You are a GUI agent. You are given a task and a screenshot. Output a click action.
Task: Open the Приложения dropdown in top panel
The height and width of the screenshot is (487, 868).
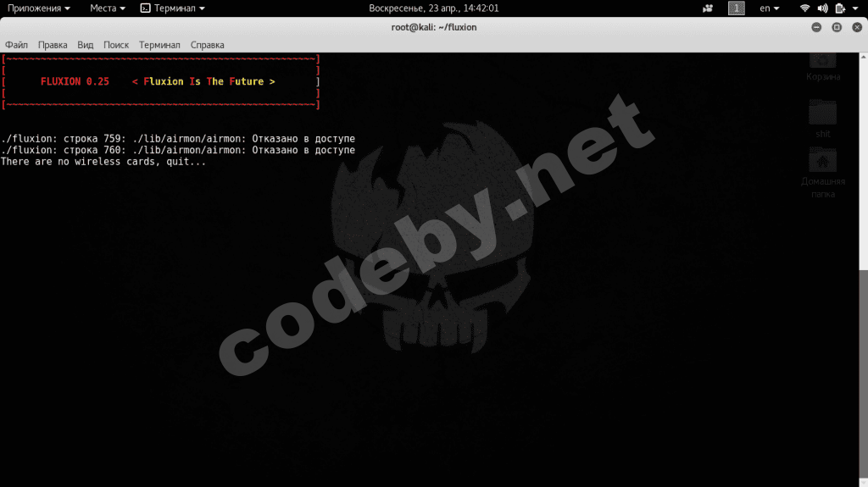coord(39,8)
